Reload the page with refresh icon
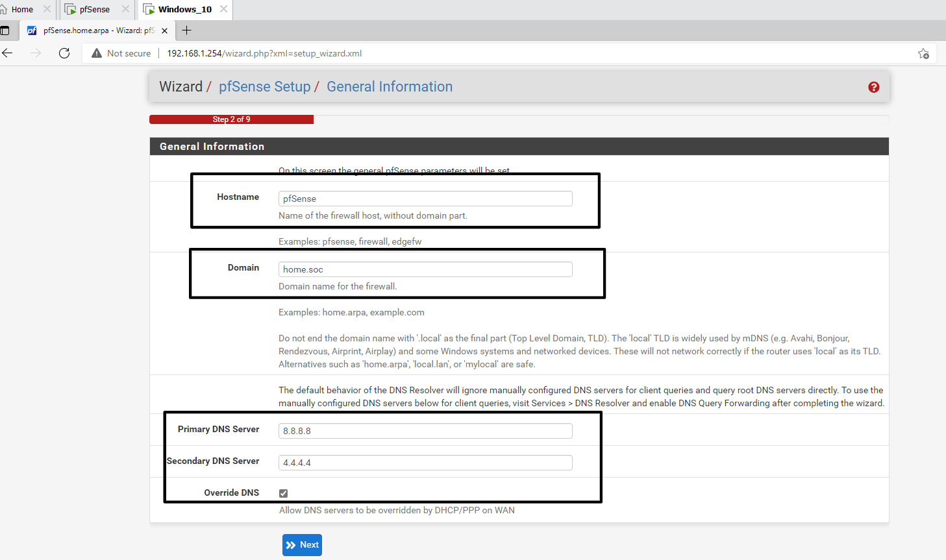Image resolution: width=946 pixels, height=560 pixels. [x=64, y=53]
